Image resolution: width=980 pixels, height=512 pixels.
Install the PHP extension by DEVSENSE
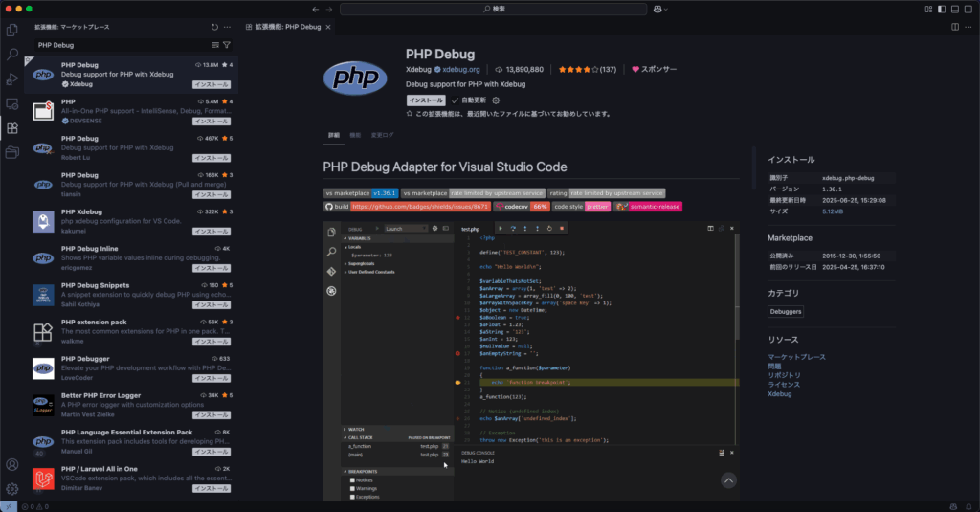click(x=212, y=122)
